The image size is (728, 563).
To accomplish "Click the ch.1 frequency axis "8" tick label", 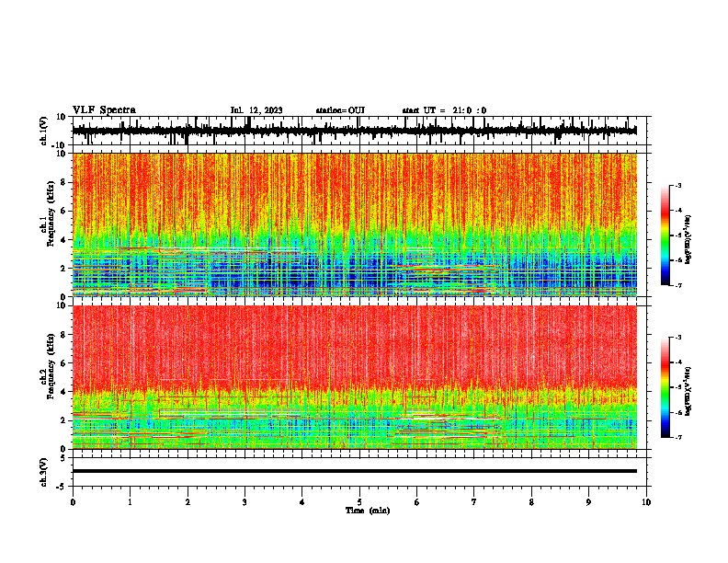I will click(63, 182).
